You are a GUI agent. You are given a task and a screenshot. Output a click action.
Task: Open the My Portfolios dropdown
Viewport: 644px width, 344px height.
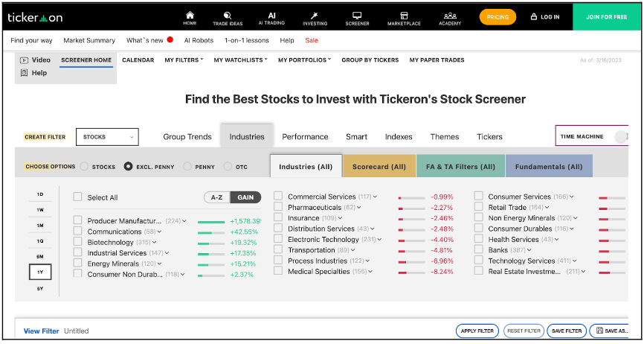304,60
